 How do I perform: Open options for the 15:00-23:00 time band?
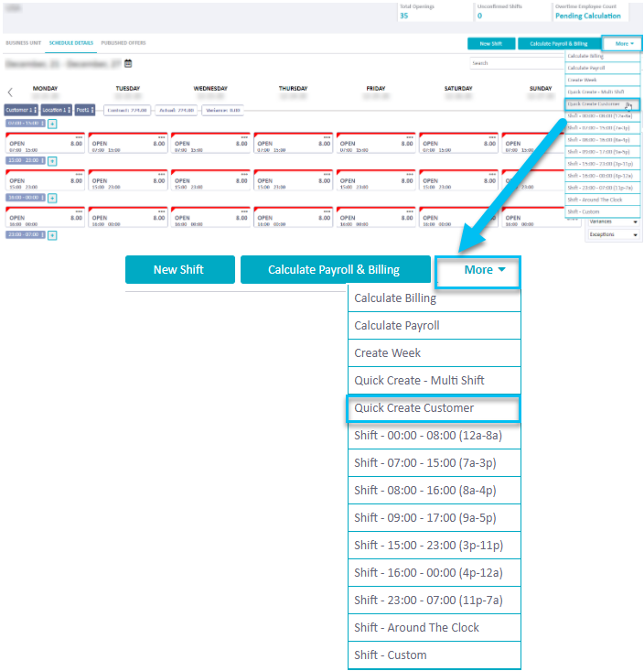click(42, 160)
